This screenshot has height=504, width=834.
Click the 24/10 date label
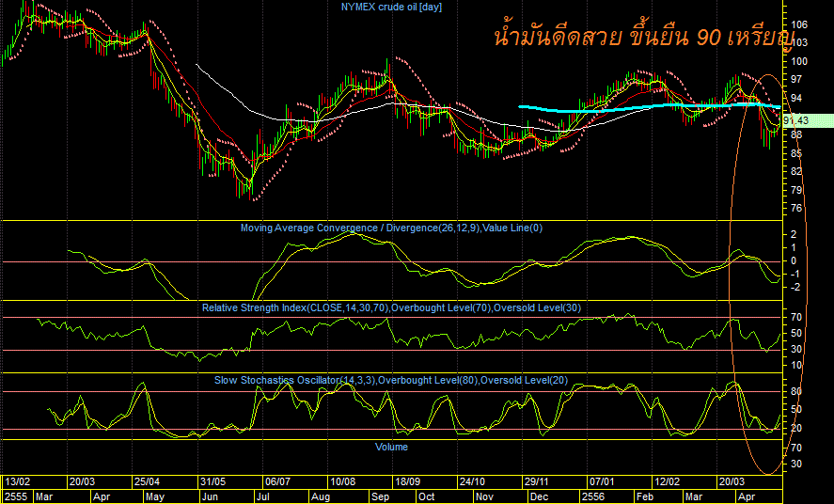472,481
